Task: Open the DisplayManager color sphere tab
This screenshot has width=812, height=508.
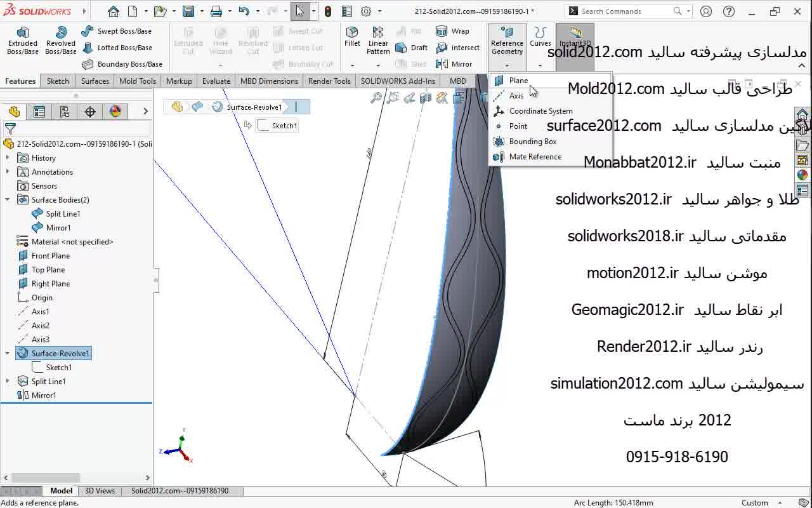Action: [115, 112]
